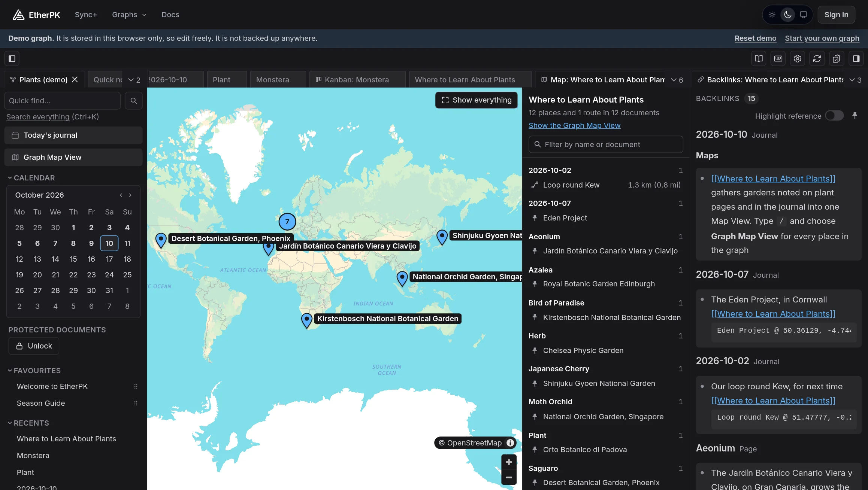This screenshot has height=490, width=868.
Task: Open keyboard shortcuts icon in toolbar
Action: pyautogui.click(x=778, y=58)
